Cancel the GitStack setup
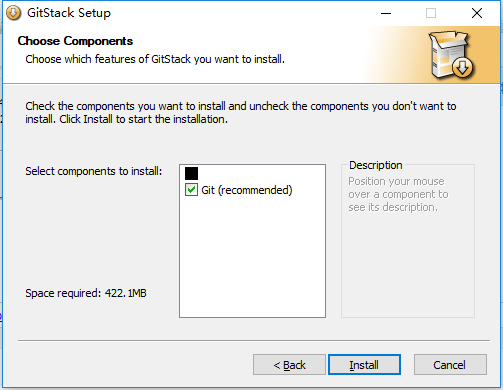The height and width of the screenshot is (390, 503). [x=450, y=365]
